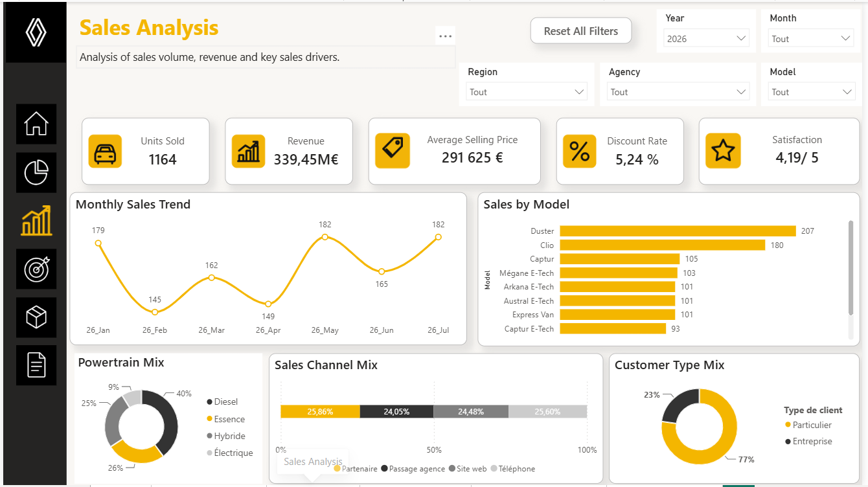
Task: Open the Home page icon
Action: coord(36,124)
